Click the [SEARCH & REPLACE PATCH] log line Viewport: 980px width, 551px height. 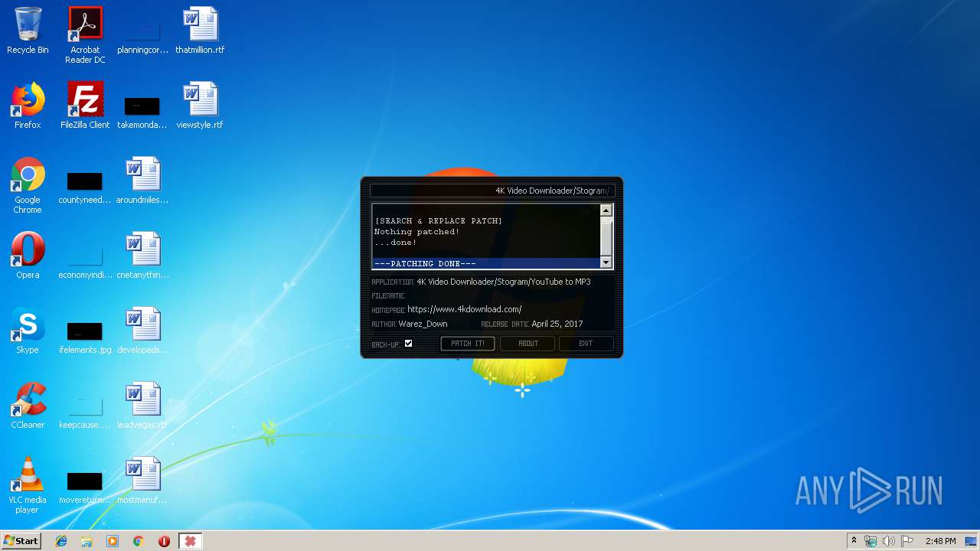pos(439,221)
